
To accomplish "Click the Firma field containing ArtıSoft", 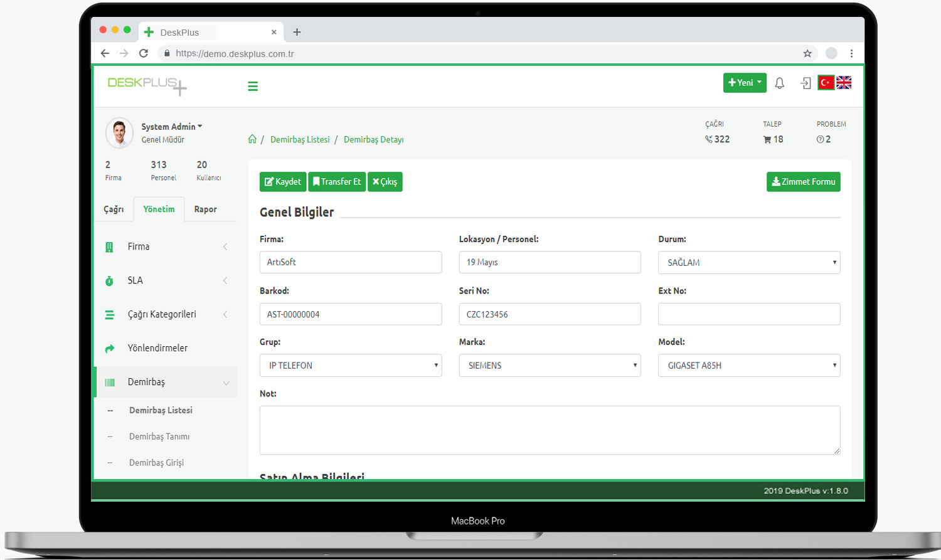I will (351, 262).
